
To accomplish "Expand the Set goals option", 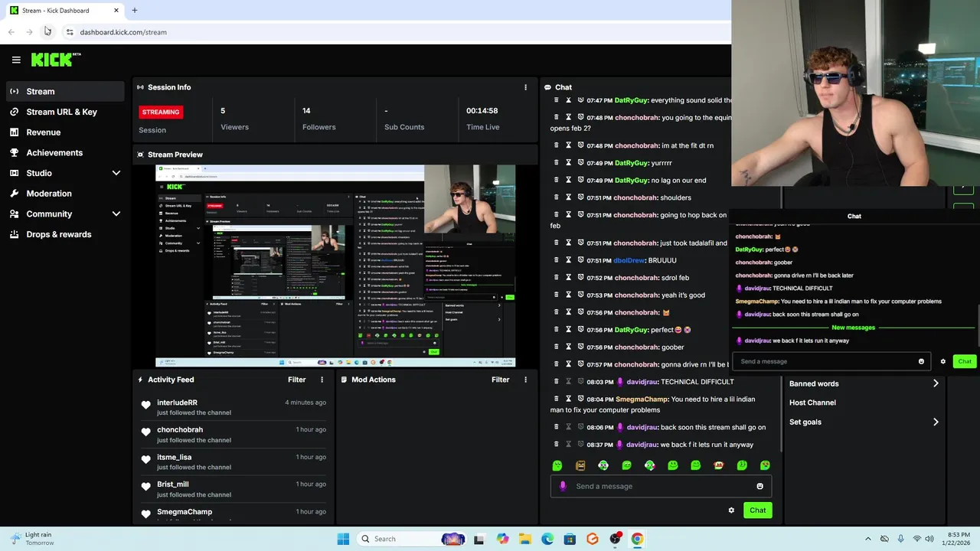I will (x=864, y=422).
